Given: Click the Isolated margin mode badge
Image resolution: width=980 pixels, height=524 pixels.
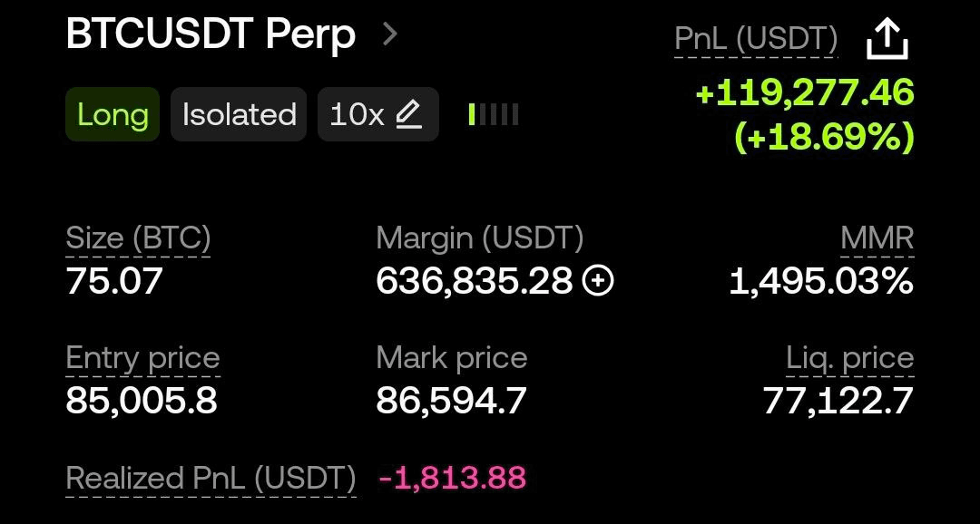Looking at the screenshot, I should pyautogui.click(x=238, y=114).
